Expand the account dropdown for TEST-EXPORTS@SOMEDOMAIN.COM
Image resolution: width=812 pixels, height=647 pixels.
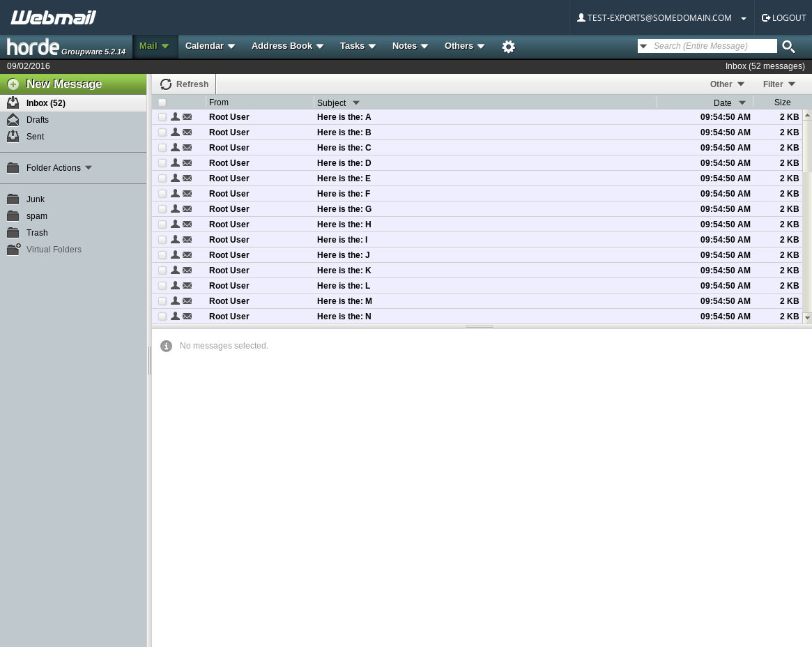743,17
